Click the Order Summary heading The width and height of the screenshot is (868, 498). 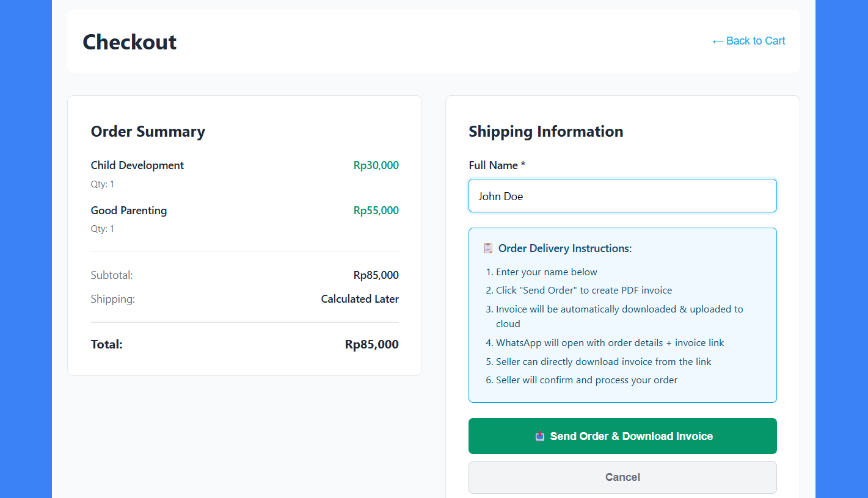(x=148, y=131)
